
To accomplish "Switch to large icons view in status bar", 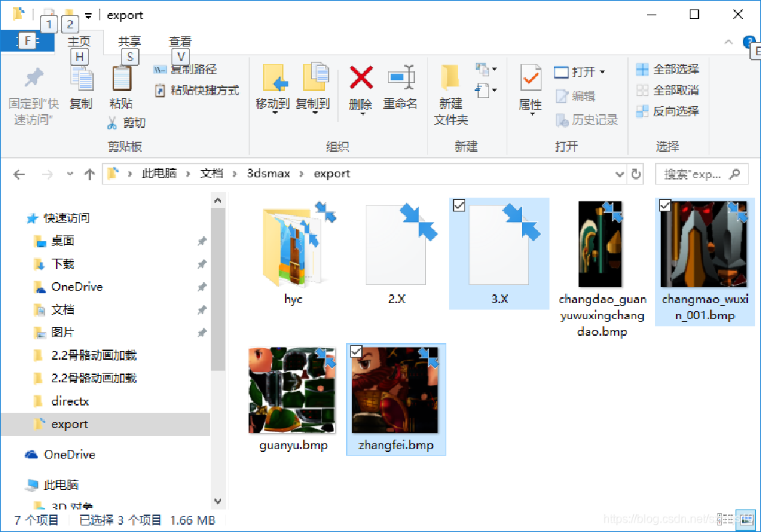I will tap(746, 519).
